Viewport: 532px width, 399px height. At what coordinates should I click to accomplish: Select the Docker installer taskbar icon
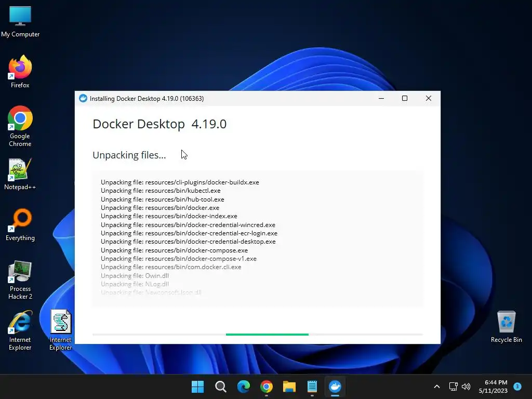(335, 387)
